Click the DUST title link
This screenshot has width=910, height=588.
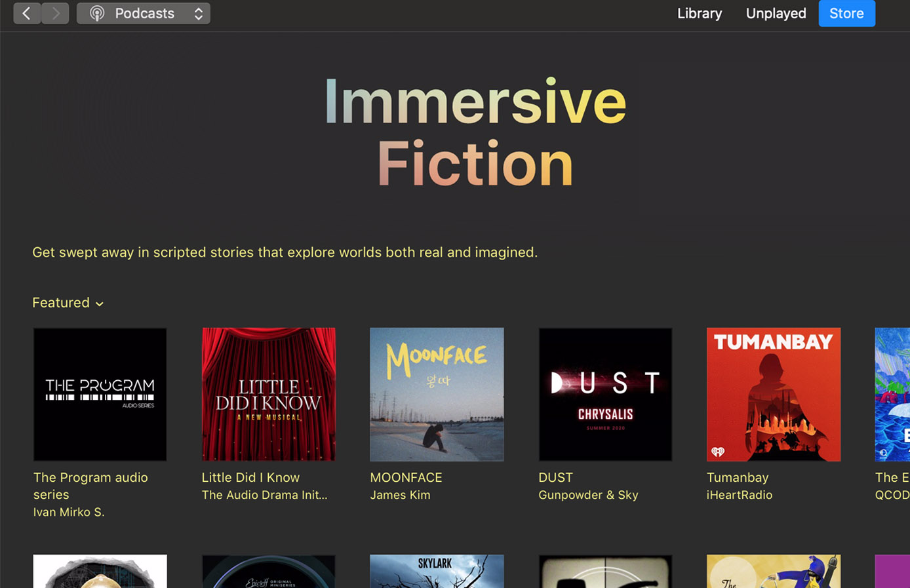click(x=555, y=478)
